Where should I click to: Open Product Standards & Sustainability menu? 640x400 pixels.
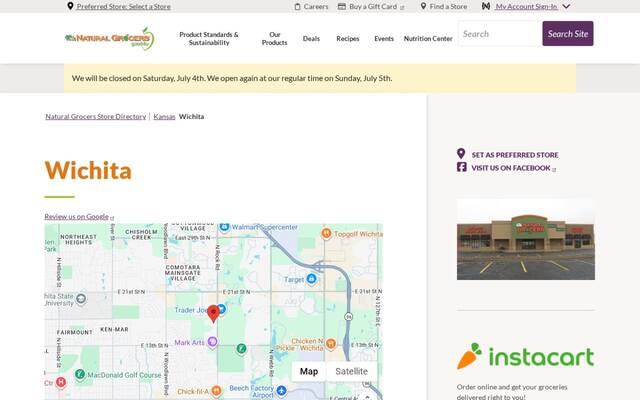pyautogui.click(x=209, y=38)
